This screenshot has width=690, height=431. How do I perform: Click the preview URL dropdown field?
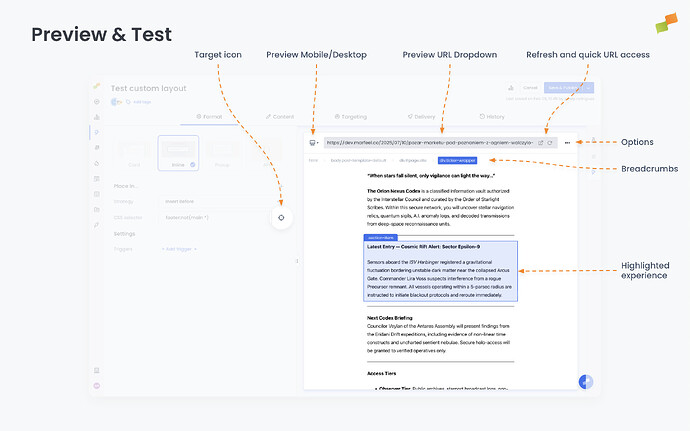428,143
